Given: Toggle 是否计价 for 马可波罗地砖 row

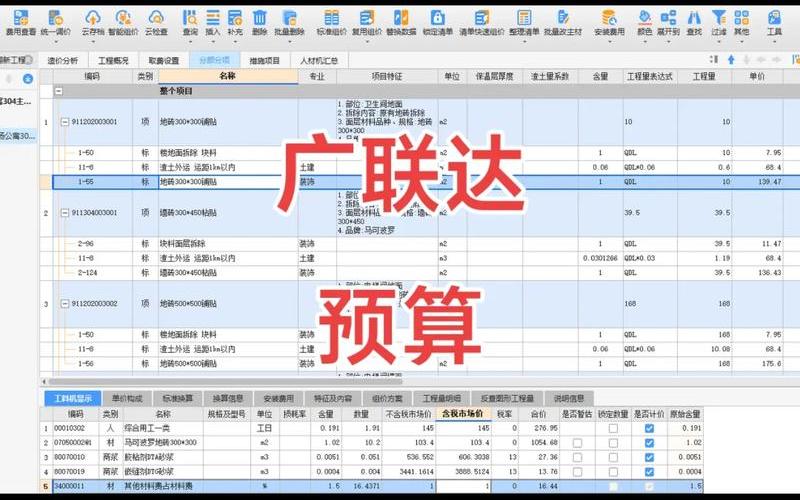Looking at the screenshot, I should point(649,443).
